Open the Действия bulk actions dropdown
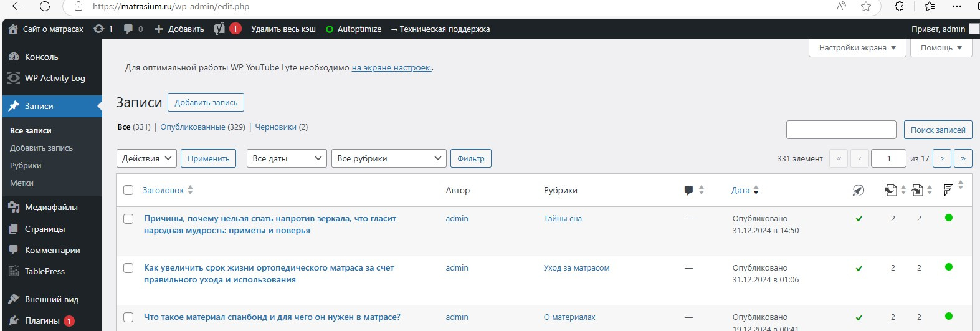Viewport: 980px width, 331px height. pyautogui.click(x=146, y=158)
